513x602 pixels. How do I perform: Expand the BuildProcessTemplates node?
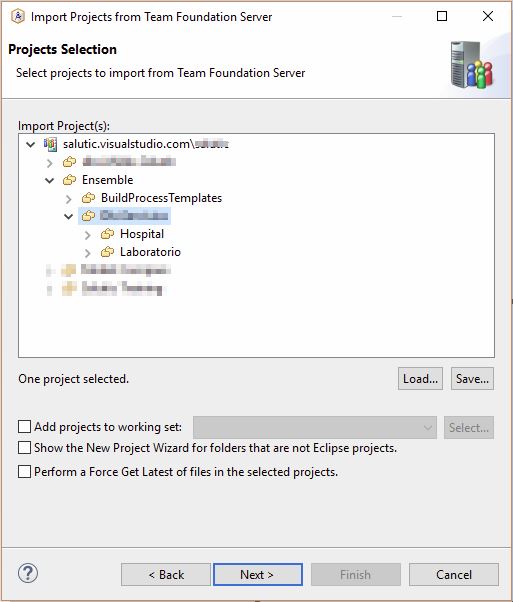pyautogui.click(x=69, y=198)
